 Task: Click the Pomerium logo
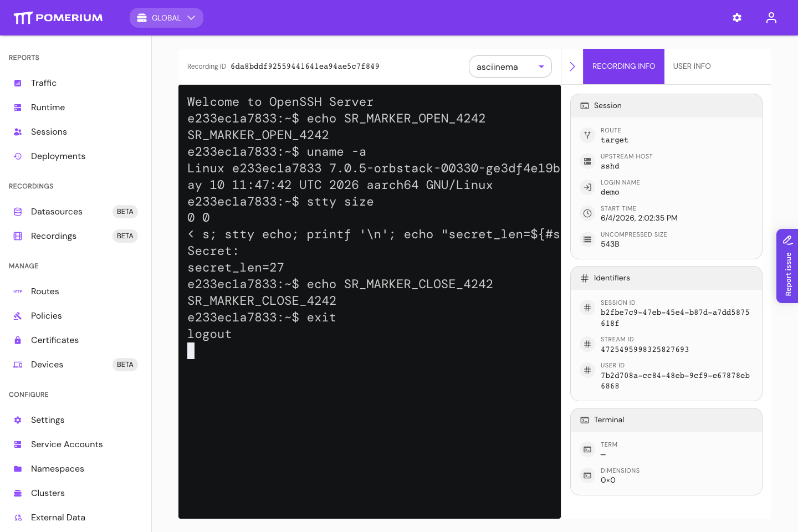tap(58, 18)
